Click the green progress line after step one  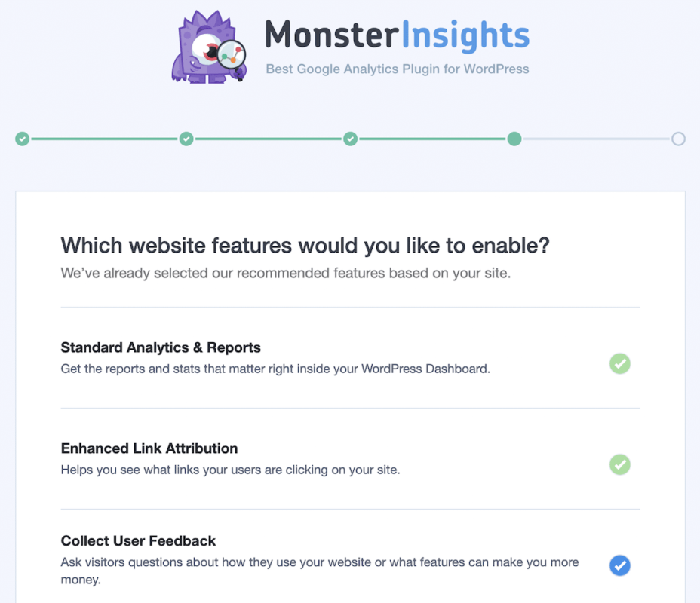pyautogui.click(x=104, y=139)
